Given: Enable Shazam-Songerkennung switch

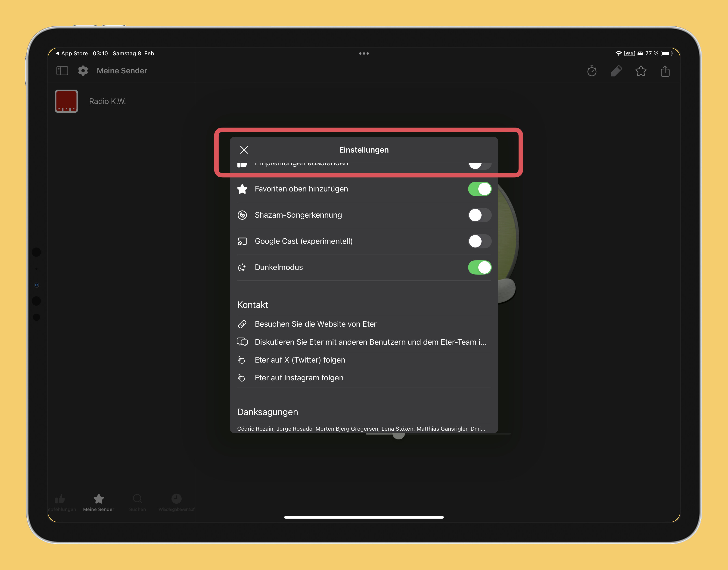Looking at the screenshot, I should [479, 215].
